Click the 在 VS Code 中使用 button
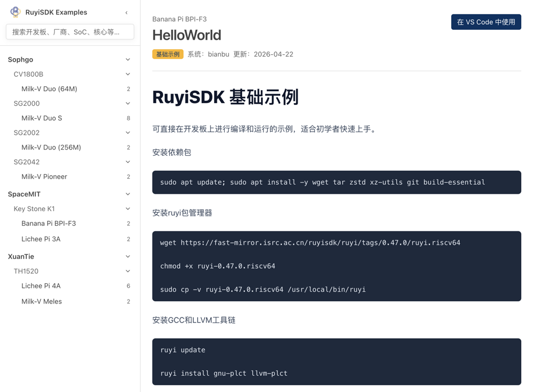Image resolution: width=533 pixels, height=392 pixels. 486,22
